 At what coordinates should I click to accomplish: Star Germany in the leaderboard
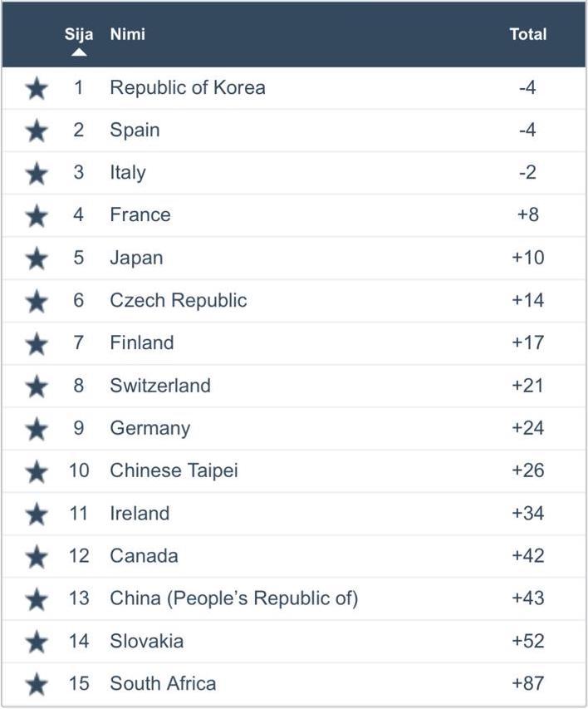tap(36, 428)
